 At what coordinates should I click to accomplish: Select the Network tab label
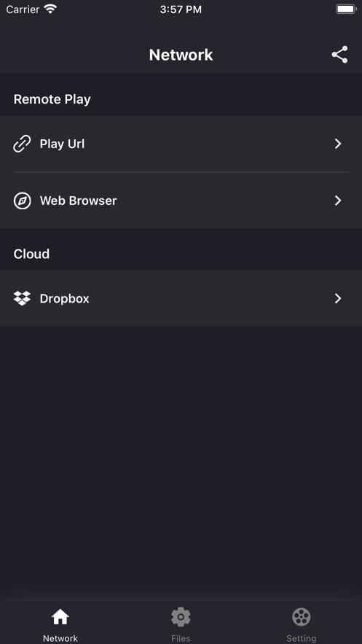tap(60, 638)
